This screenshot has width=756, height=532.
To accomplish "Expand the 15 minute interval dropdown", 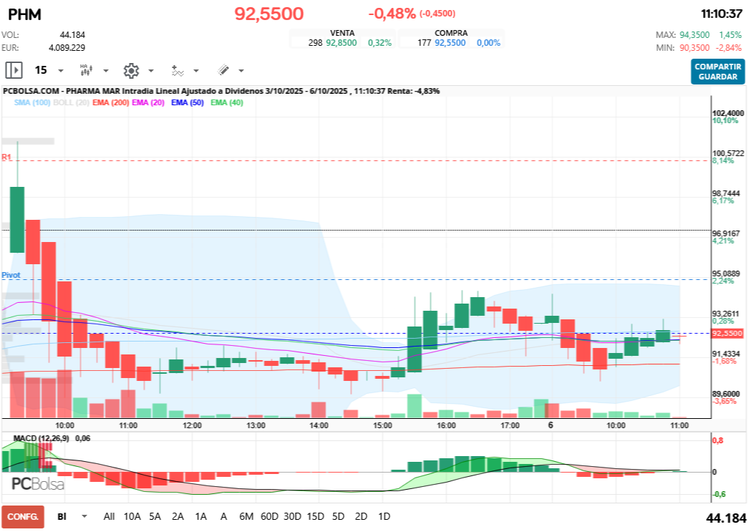I will (x=60, y=71).
